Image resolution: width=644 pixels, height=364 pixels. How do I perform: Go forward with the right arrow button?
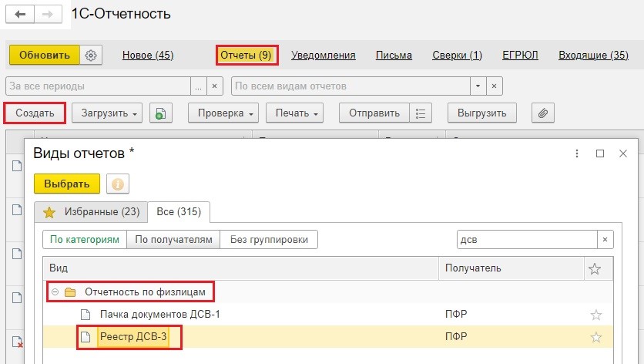tap(48, 15)
